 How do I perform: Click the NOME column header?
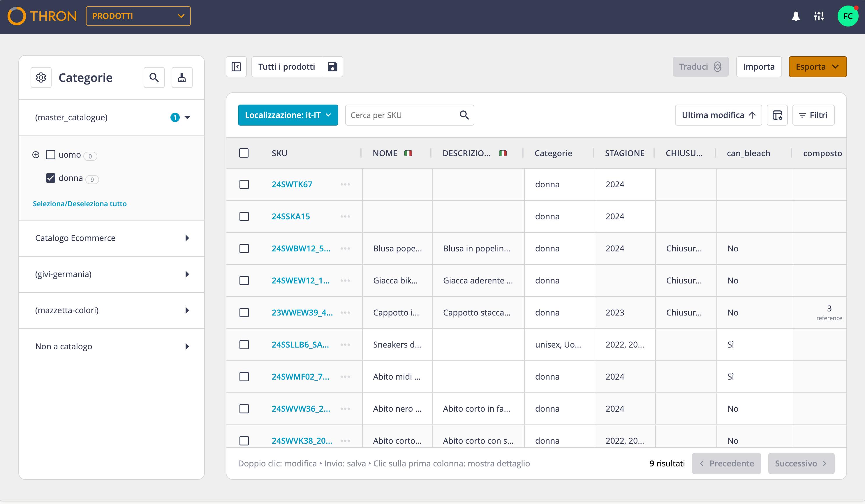click(385, 153)
